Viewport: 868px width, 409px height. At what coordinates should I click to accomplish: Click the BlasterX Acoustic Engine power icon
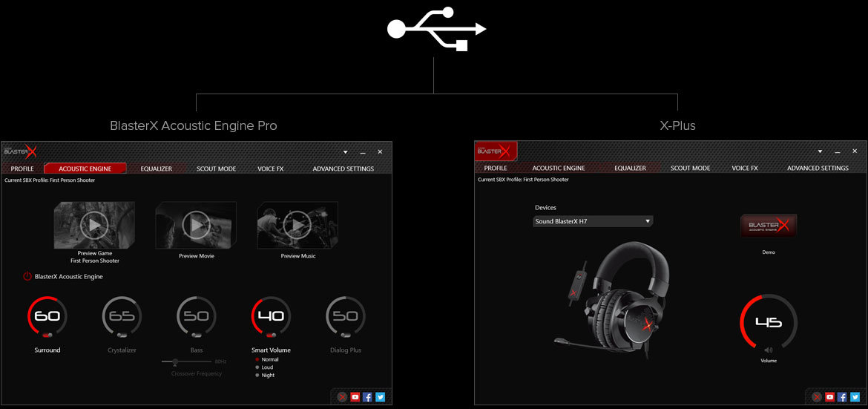pos(27,276)
